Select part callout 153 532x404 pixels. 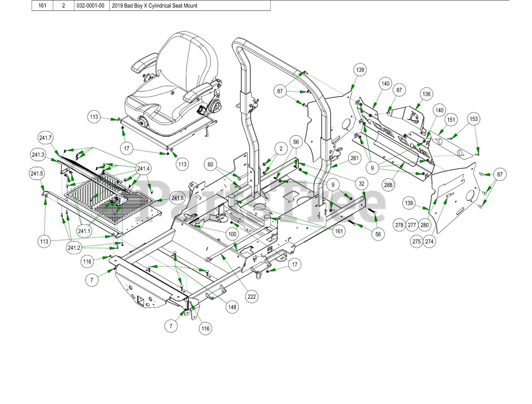473,119
